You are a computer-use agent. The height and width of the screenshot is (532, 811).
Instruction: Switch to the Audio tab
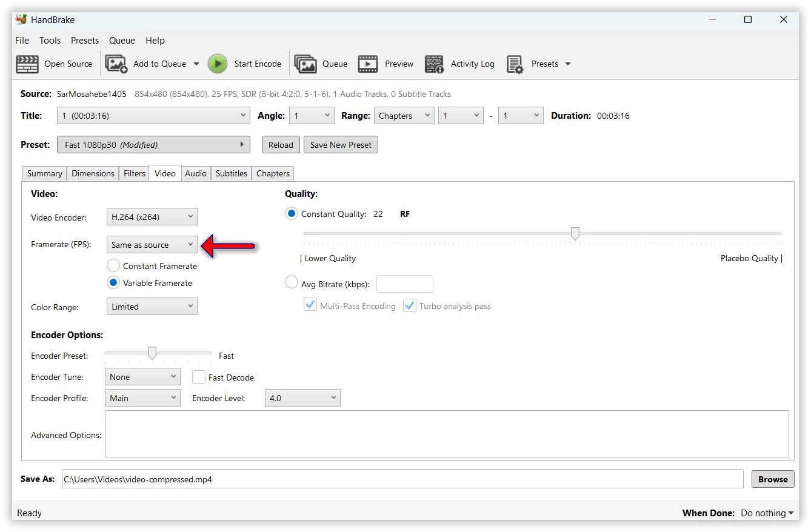[196, 173]
